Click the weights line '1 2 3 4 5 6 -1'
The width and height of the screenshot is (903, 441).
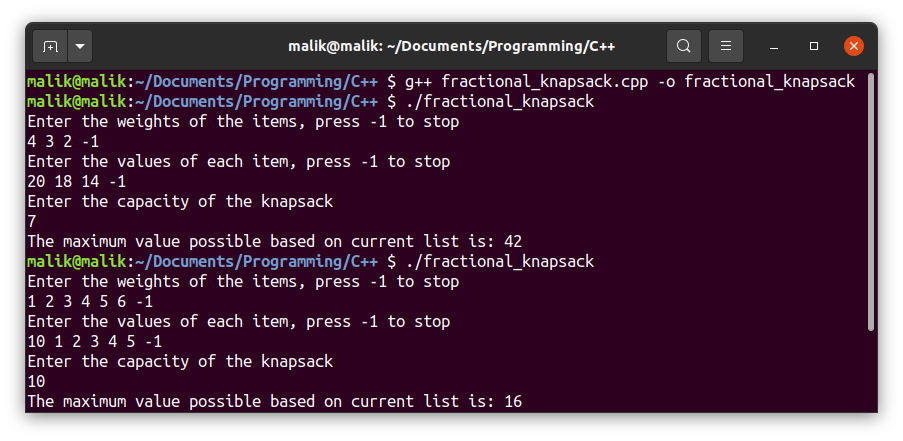pos(90,302)
